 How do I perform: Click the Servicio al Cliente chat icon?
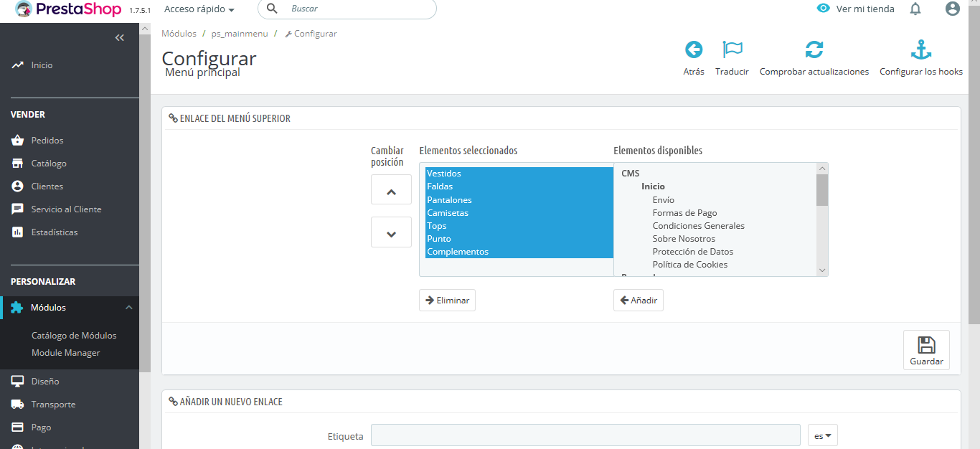click(18, 209)
